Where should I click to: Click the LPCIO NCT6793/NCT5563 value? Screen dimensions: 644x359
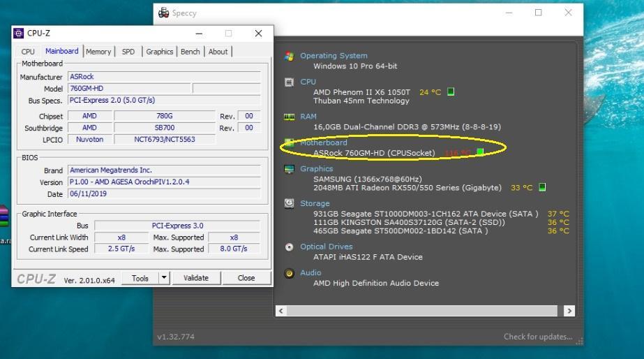pyautogui.click(x=164, y=140)
